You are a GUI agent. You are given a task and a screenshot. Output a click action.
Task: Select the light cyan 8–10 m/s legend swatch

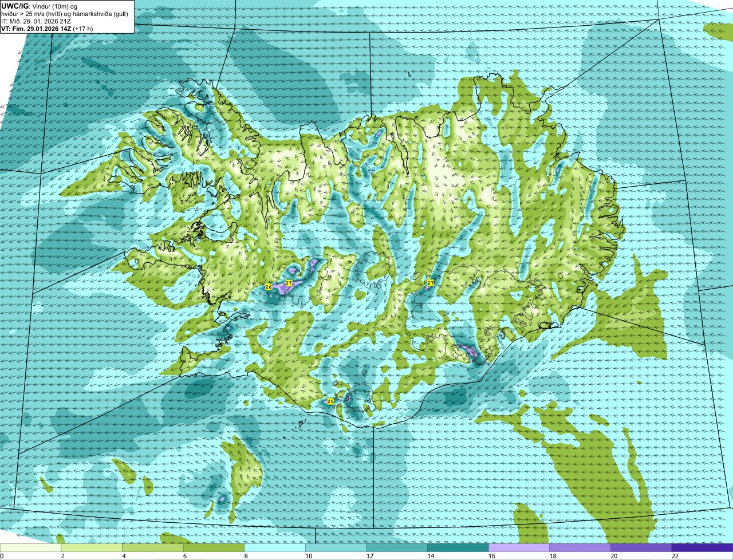pos(274,547)
